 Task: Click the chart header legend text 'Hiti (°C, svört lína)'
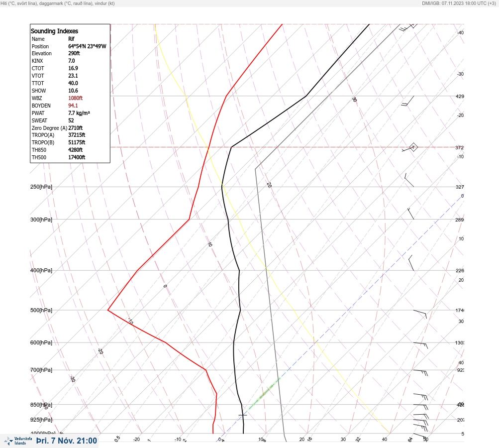coord(20,3)
